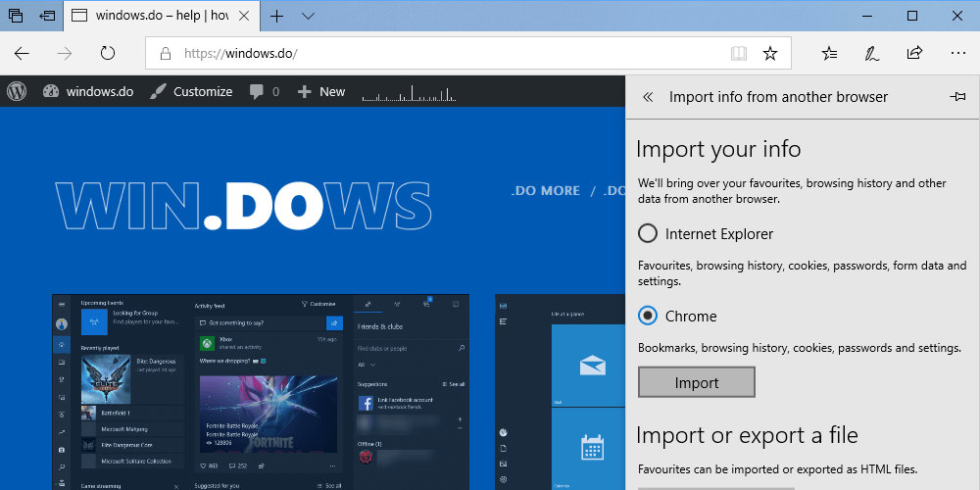
Task: Open a new tab with plus
Action: 276,17
